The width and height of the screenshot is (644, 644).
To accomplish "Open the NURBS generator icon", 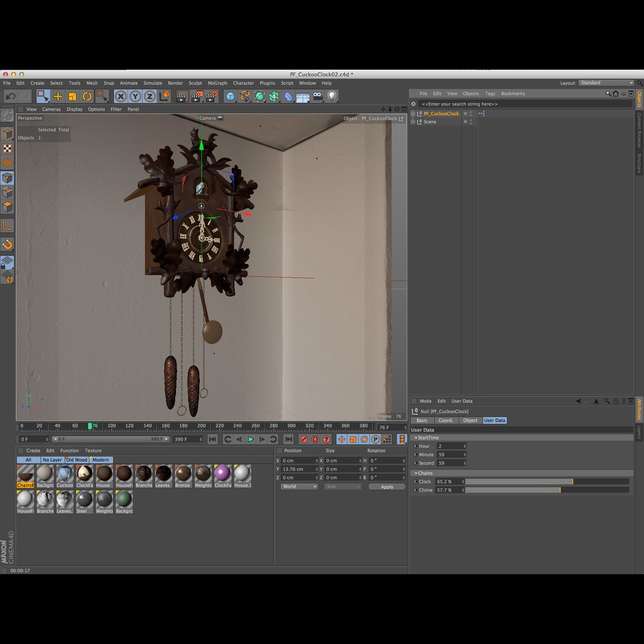I will coord(259,97).
